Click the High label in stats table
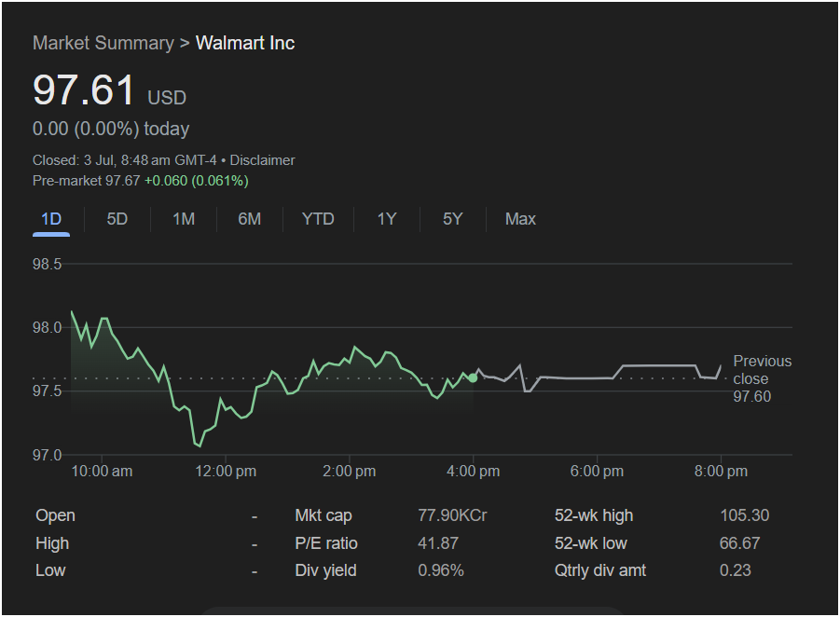The image size is (840, 617). click(x=52, y=543)
